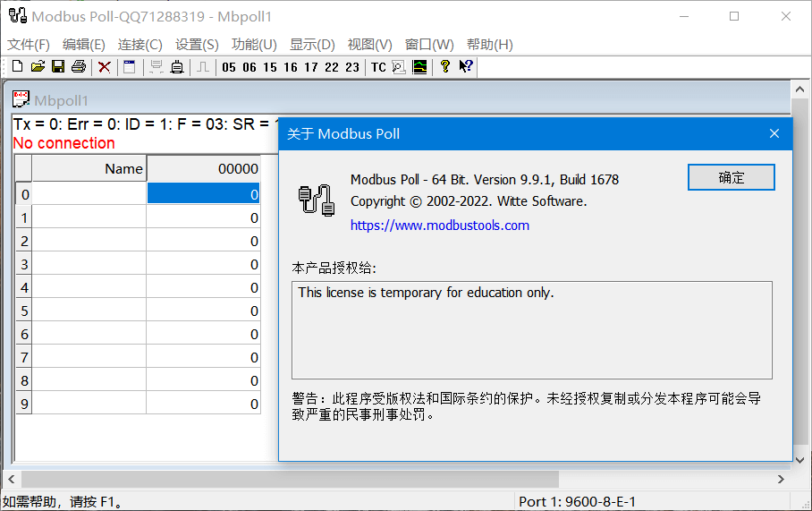The width and height of the screenshot is (812, 511).
Task: Open the 帮助(H) menu
Action: [490, 45]
